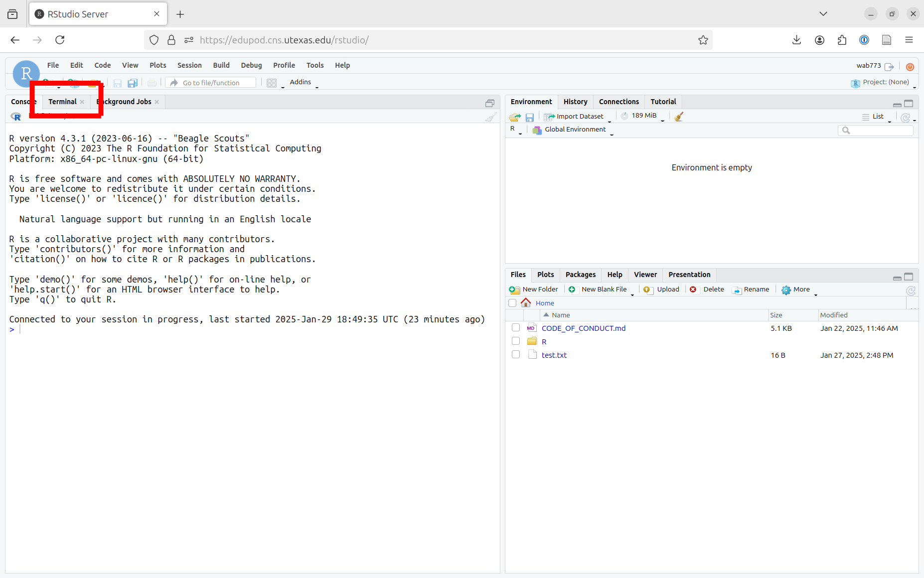The image size is (924, 578).
Task: Click the MD file icon of CODE_OF_CONDUCT.md
Action: [x=531, y=328]
